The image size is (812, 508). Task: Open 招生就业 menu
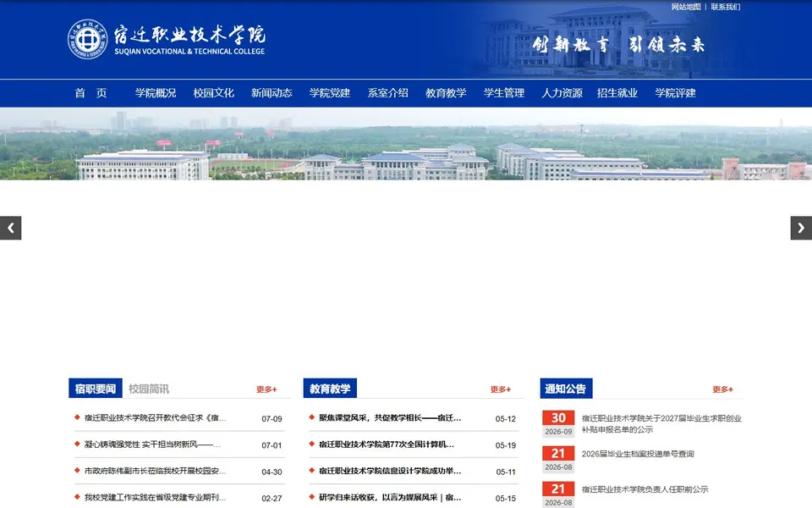click(617, 93)
